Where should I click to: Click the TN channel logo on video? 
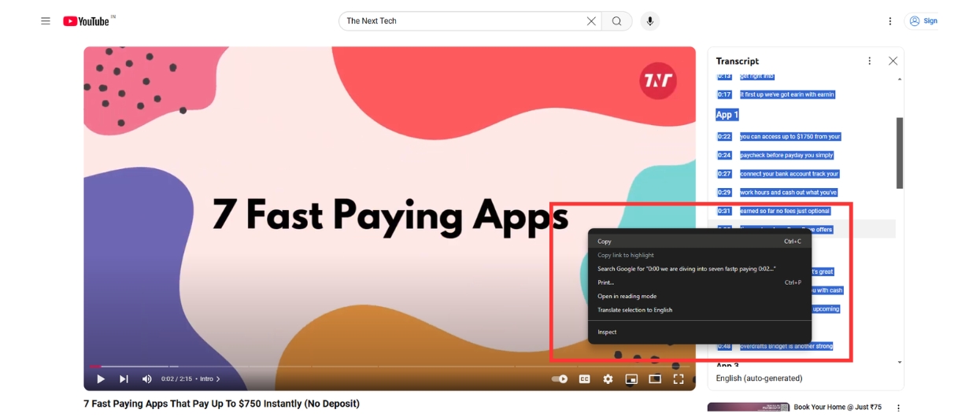(658, 80)
